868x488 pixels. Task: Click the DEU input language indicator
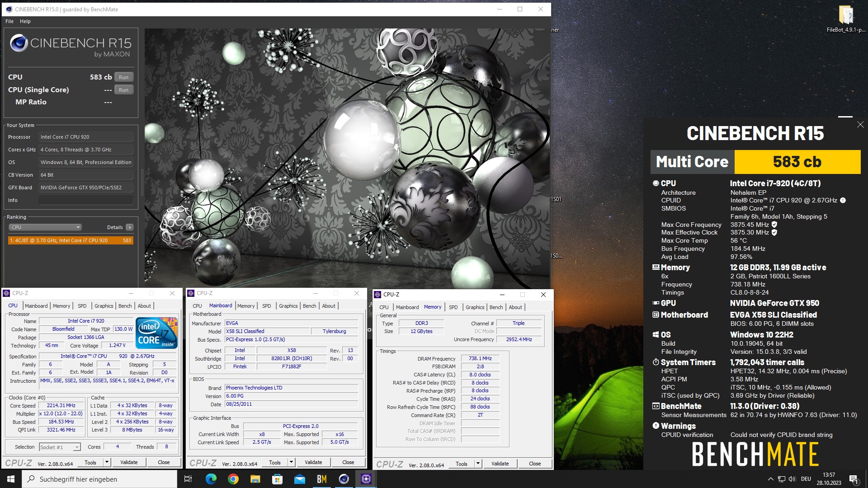pyautogui.click(x=806, y=479)
